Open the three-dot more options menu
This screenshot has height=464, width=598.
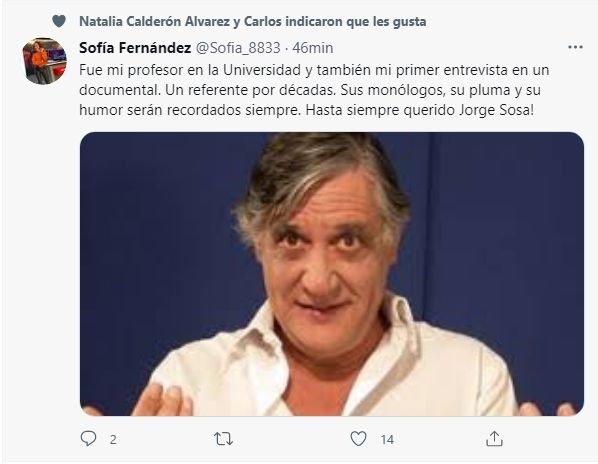click(x=575, y=47)
